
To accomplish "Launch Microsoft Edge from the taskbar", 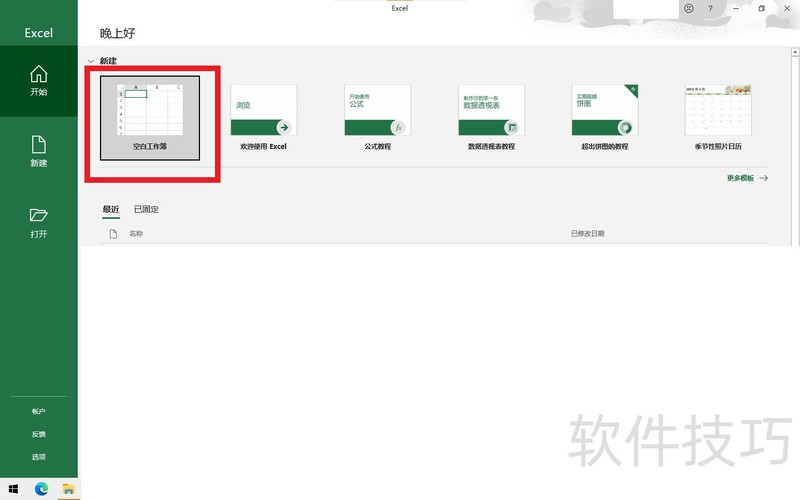I will click(x=41, y=489).
